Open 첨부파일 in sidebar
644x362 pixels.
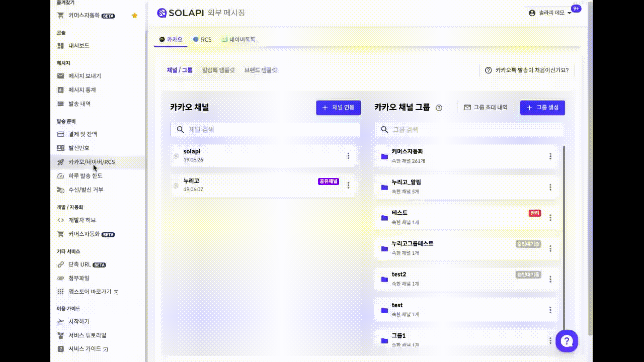point(79,278)
